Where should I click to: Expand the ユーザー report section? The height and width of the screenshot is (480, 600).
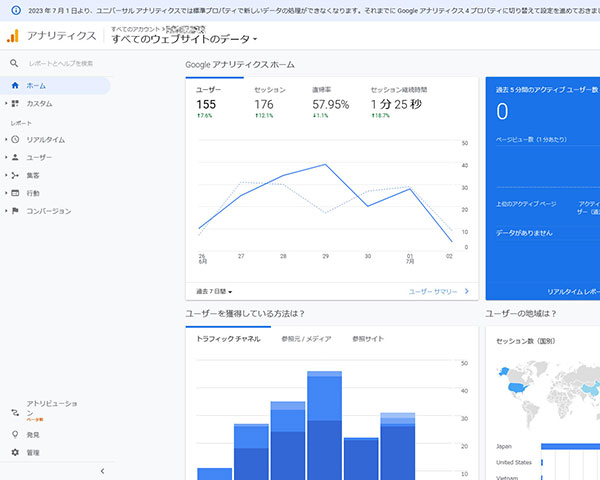(6, 157)
